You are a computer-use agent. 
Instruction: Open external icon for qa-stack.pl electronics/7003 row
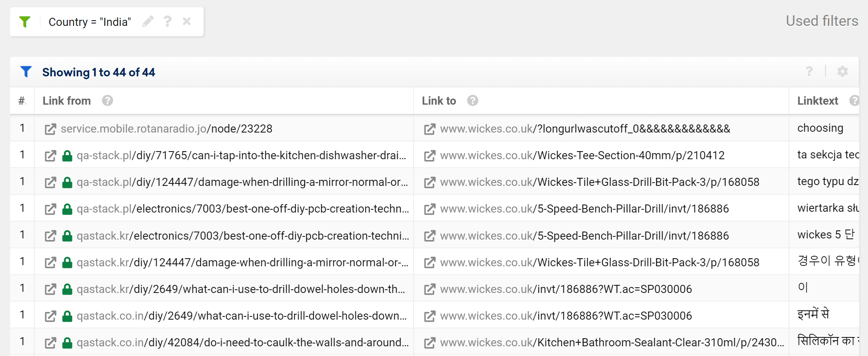tap(50, 209)
